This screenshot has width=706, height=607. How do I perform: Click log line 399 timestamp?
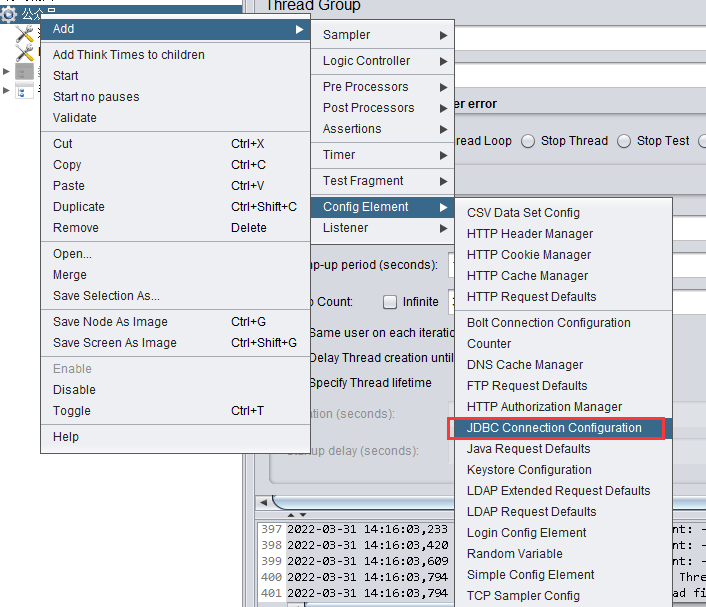(x=367, y=561)
